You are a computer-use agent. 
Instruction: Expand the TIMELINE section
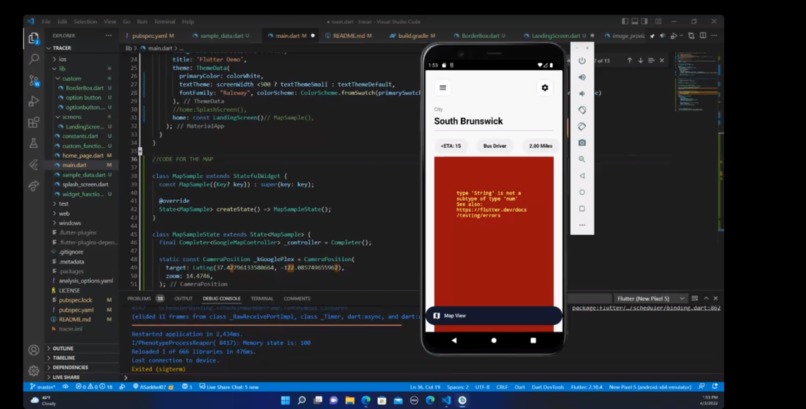tap(64, 358)
